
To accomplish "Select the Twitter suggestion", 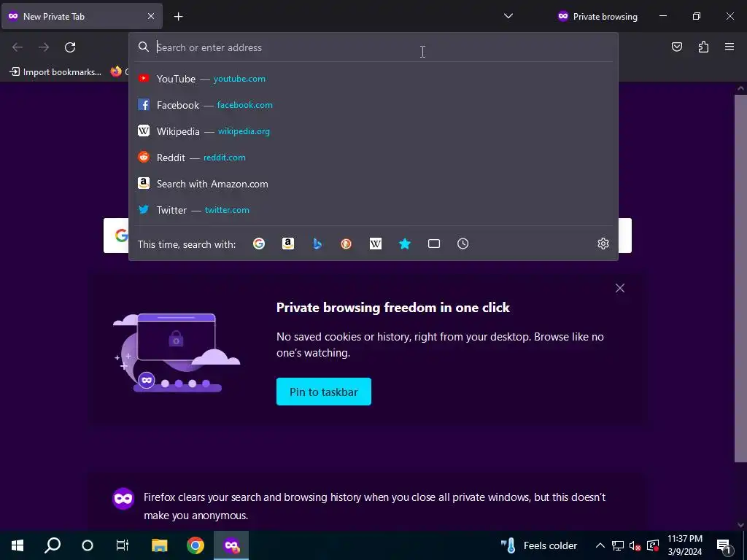I will tap(373, 210).
